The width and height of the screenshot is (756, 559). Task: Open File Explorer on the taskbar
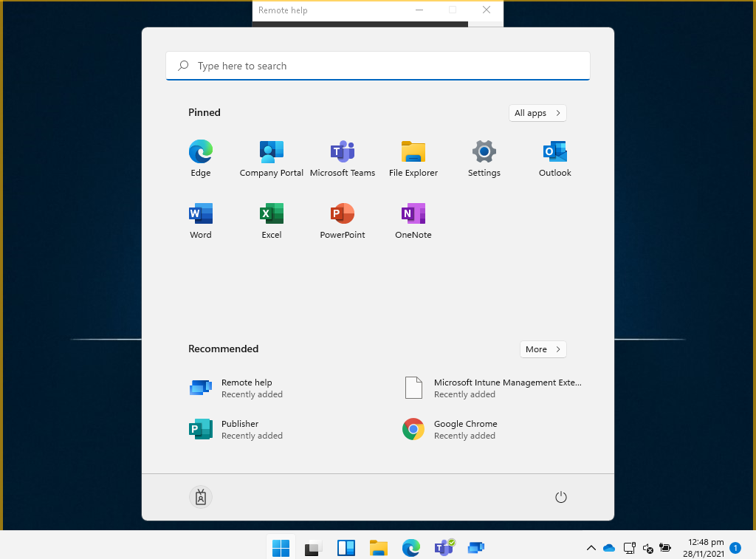point(379,548)
